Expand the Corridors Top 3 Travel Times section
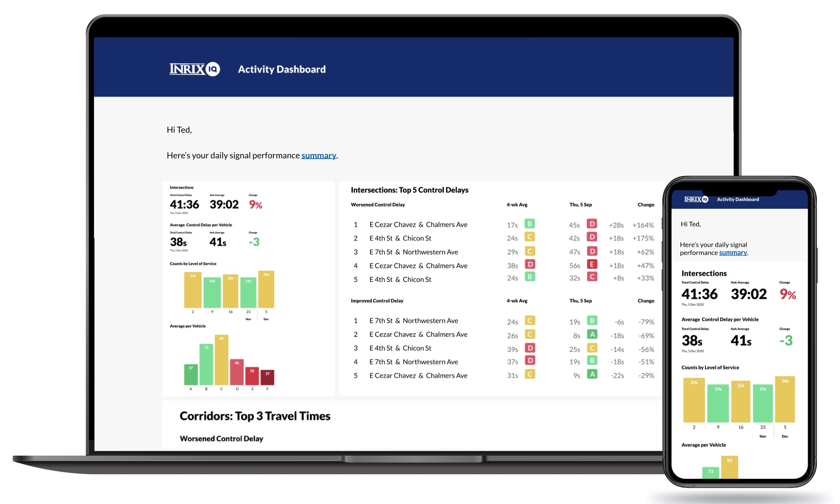 (255, 415)
